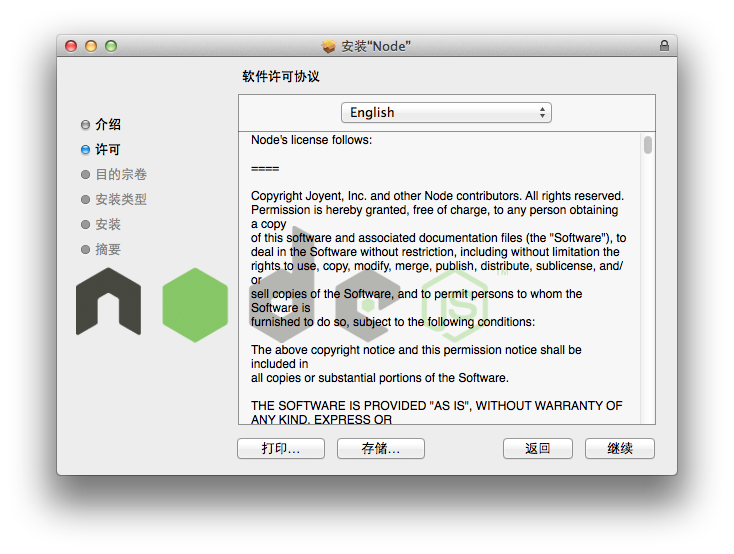Jump to the 摘要 step

click(108, 250)
